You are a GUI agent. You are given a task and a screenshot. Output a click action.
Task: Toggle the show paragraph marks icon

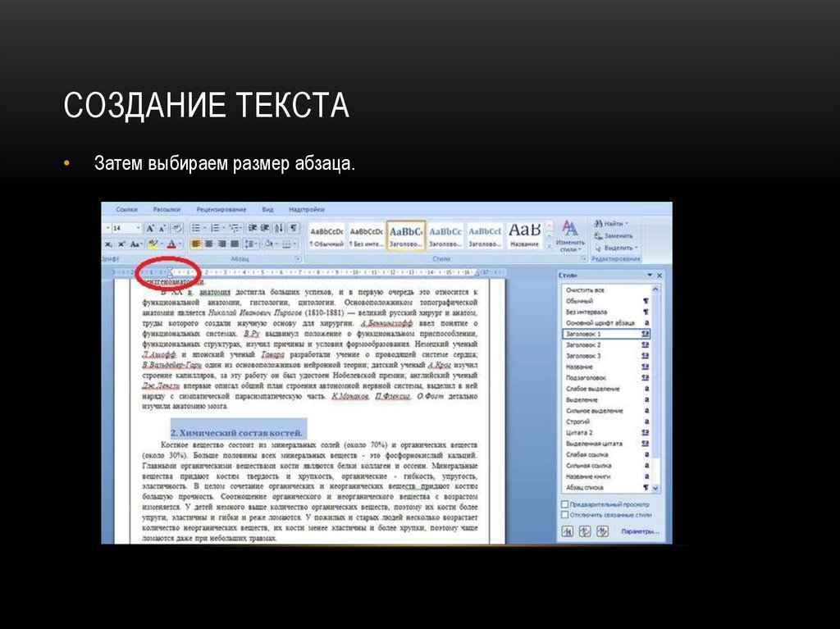tap(294, 226)
